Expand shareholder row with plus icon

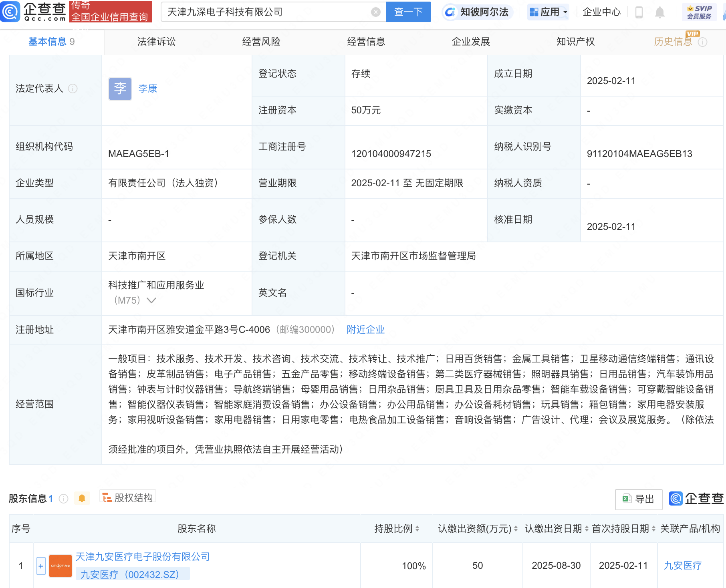point(41,566)
